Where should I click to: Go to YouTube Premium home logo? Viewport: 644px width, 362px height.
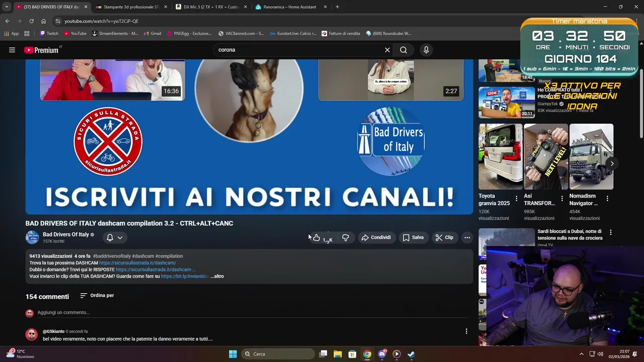point(41,50)
